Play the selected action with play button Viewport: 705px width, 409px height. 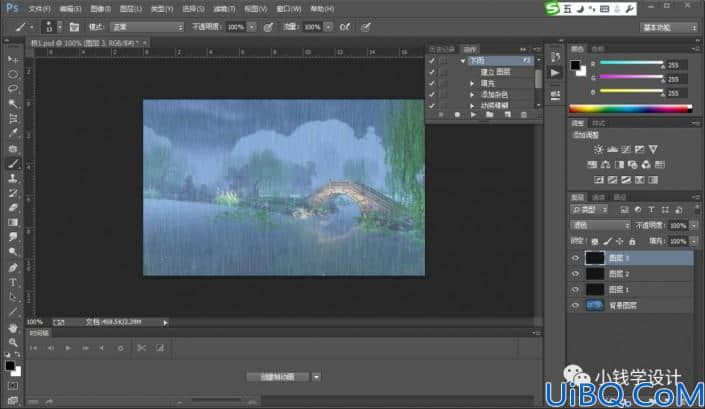[x=473, y=115]
